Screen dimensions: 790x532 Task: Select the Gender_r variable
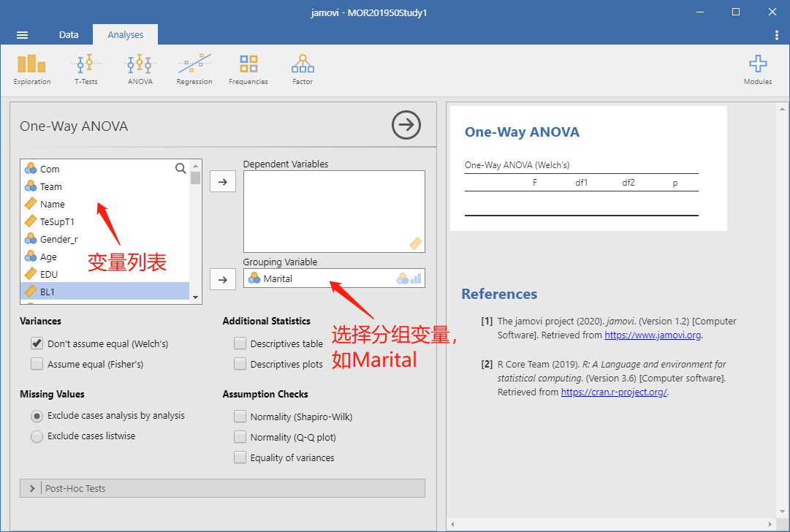105,239
